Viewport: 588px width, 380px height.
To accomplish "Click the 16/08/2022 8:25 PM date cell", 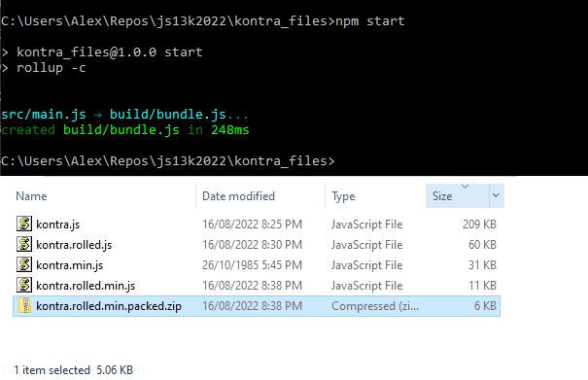I will pos(252,225).
